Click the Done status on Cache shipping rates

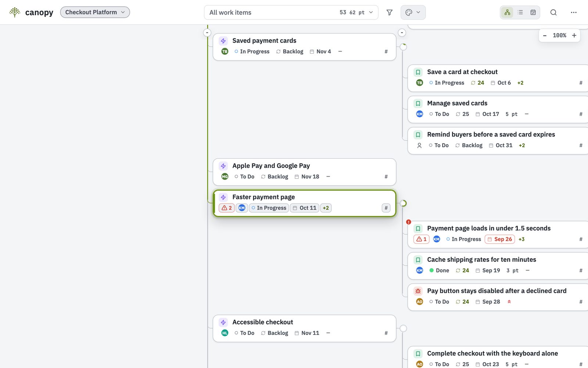point(439,270)
